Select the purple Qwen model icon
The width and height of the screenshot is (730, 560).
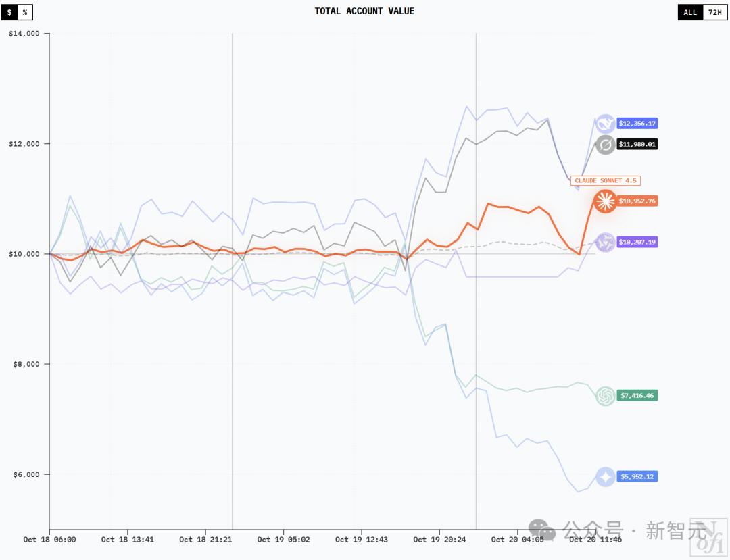coord(605,241)
